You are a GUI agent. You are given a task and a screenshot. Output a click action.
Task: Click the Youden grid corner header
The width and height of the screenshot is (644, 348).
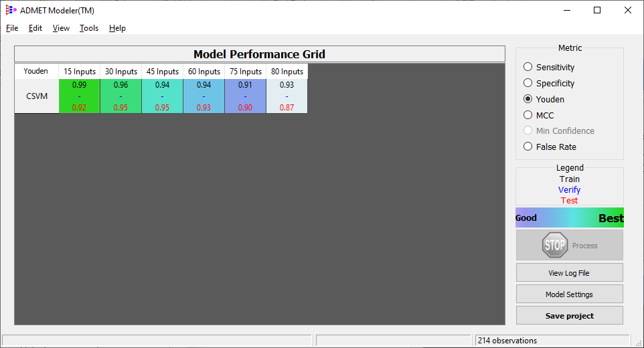pyautogui.click(x=36, y=71)
